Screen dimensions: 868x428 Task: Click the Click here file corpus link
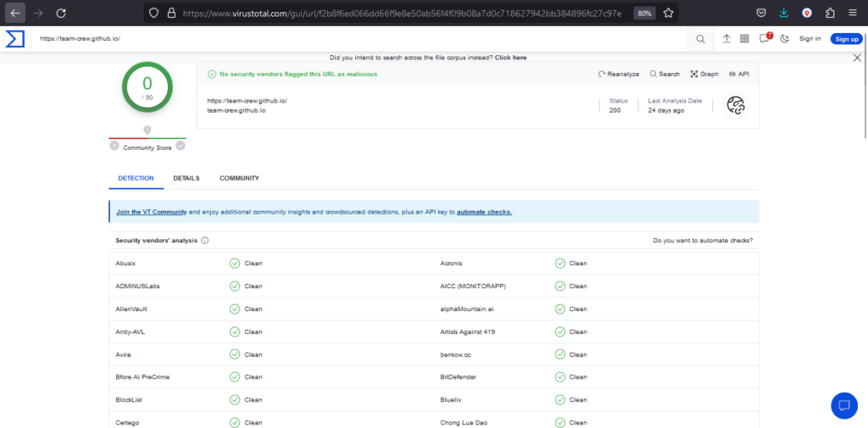pos(511,58)
